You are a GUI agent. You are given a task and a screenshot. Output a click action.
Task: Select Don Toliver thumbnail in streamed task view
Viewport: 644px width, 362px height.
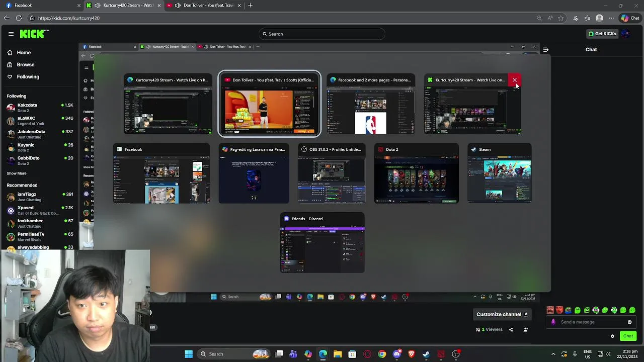click(x=269, y=104)
